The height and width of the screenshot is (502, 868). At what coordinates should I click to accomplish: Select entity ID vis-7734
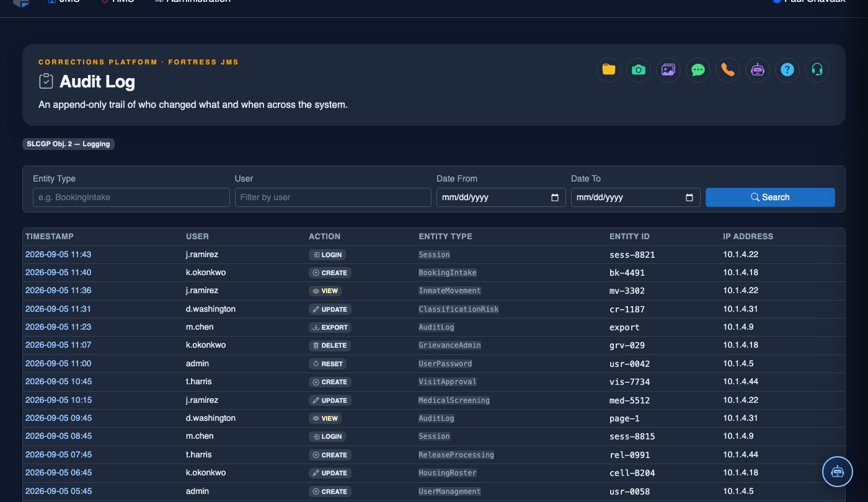click(x=629, y=382)
